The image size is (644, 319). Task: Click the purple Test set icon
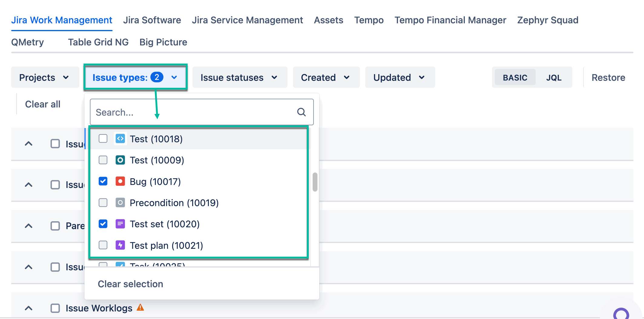(x=120, y=224)
